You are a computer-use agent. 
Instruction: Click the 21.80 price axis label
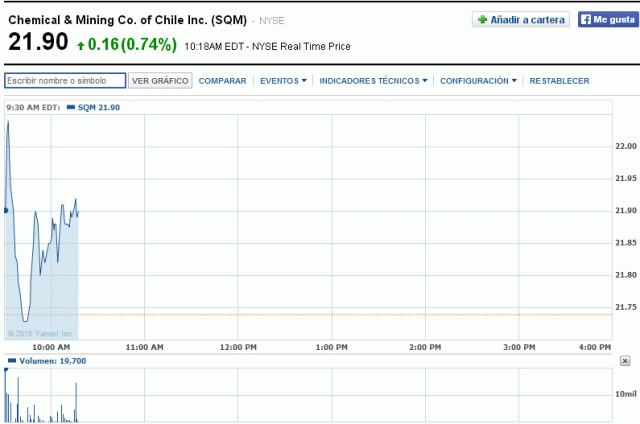click(626, 275)
